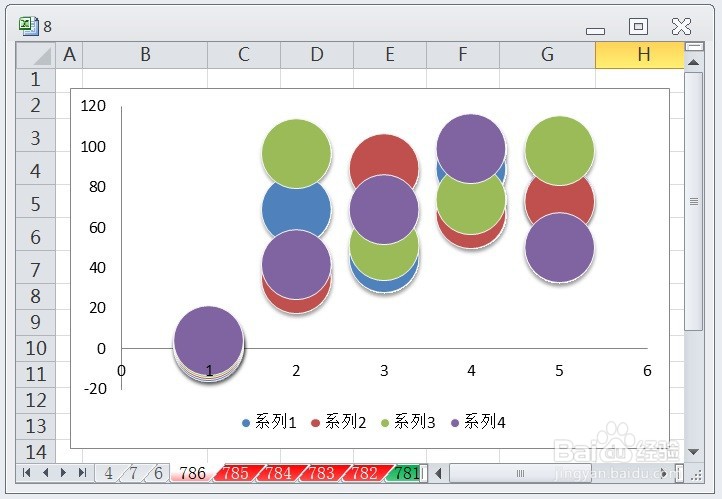The image size is (722, 499).
Task: Click the vertical split box above the scrollbar
Action: [694, 46]
